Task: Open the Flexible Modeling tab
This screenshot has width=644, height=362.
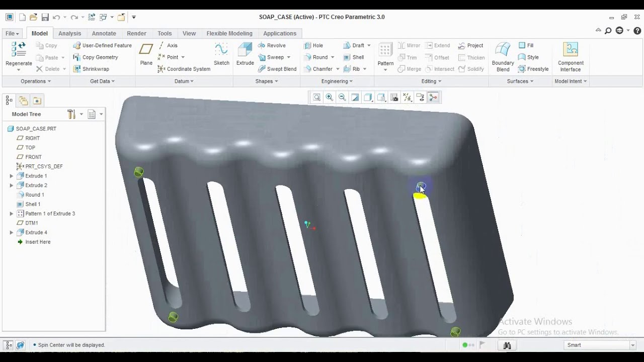Action: 229,33
